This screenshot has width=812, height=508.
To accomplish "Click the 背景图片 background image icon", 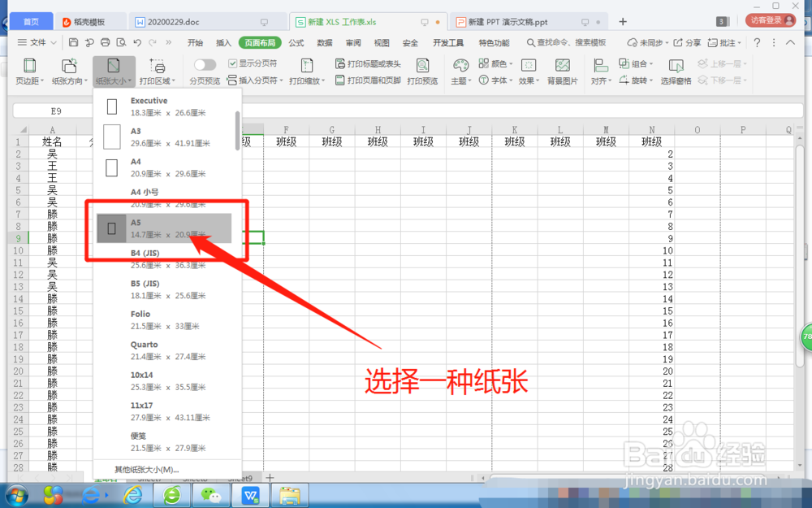I will pyautogui.click(x=563, y=65).
